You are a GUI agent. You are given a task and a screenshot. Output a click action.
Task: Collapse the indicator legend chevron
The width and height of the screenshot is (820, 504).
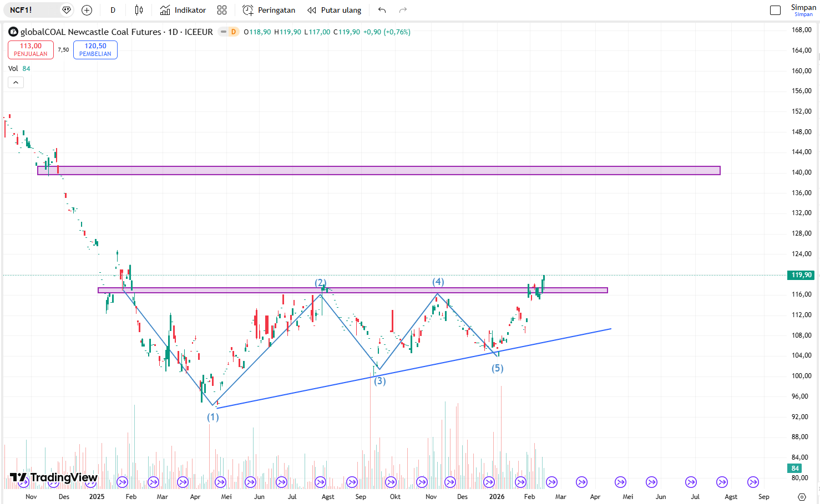tap(16, 83)
